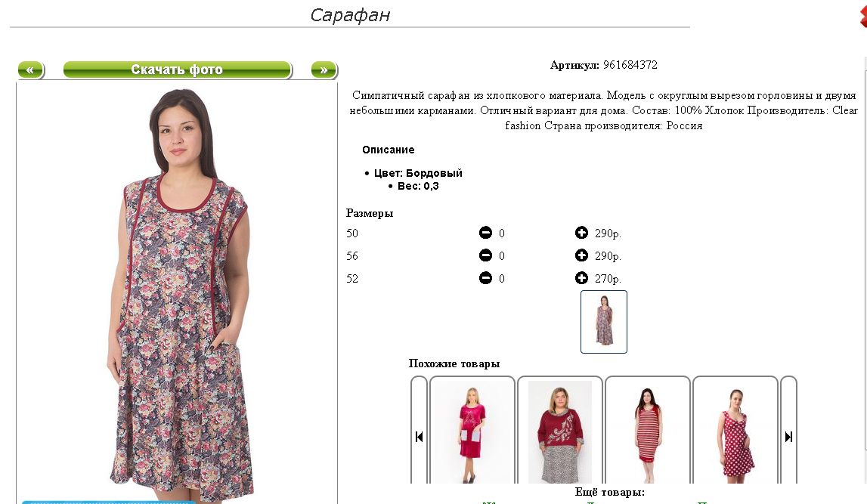Open the crimson dress with pockets product
867x504 pixels.
coord(472,431)
